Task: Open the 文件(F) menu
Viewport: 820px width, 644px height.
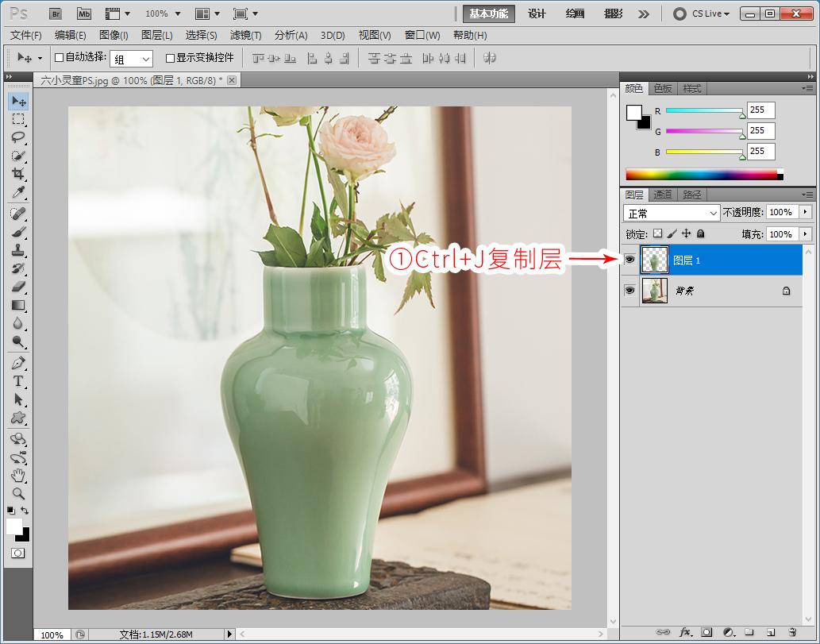Action: click(26, 36)
